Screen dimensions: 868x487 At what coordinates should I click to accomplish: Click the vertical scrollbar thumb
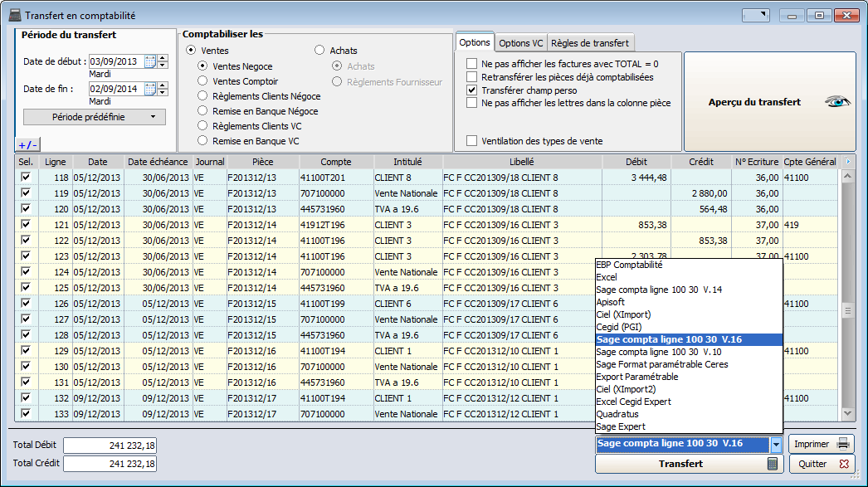[x=847, y=311]
